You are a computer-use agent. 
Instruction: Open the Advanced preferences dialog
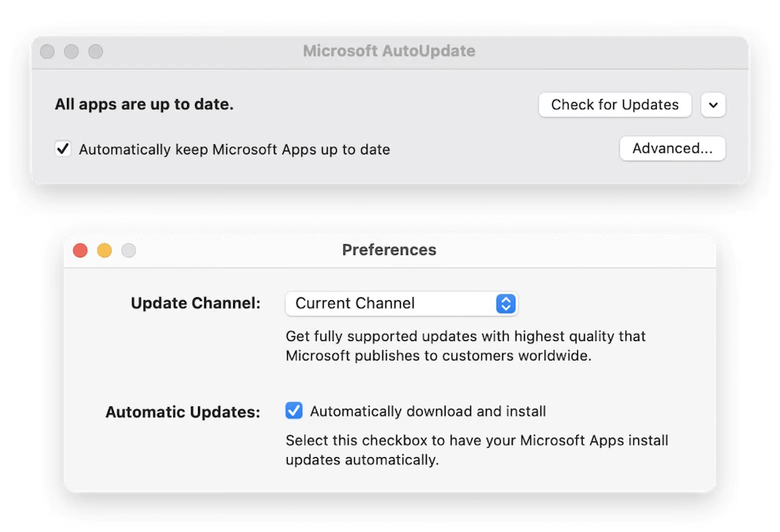click(x=672, y=148)
